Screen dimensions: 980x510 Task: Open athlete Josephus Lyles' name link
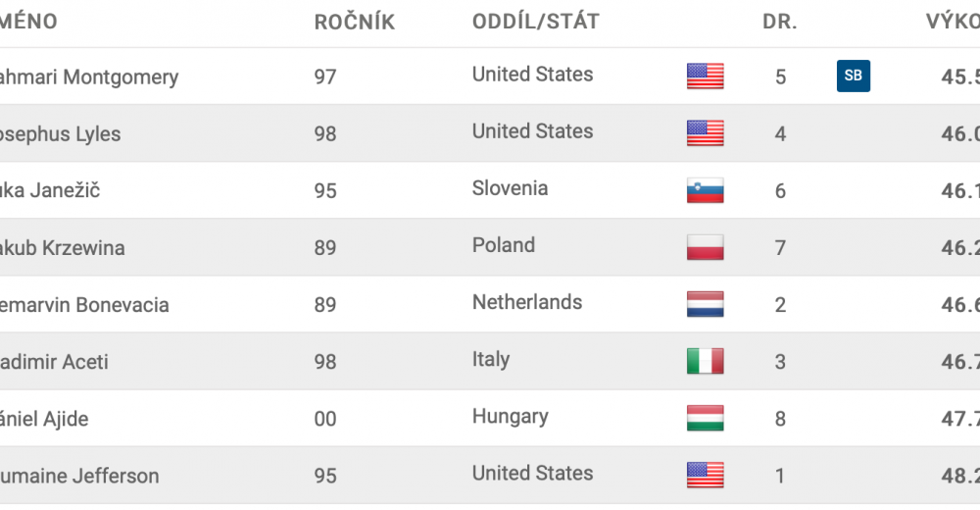pos(60,134)
